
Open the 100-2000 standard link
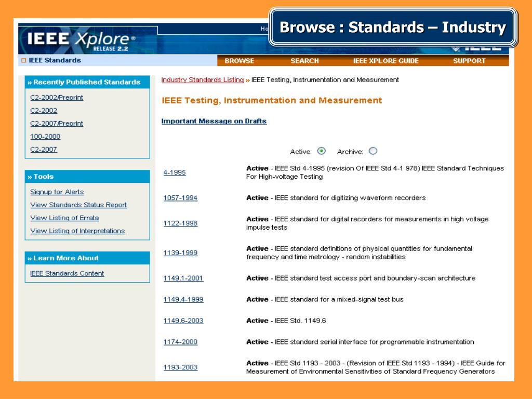coord(45,137)
